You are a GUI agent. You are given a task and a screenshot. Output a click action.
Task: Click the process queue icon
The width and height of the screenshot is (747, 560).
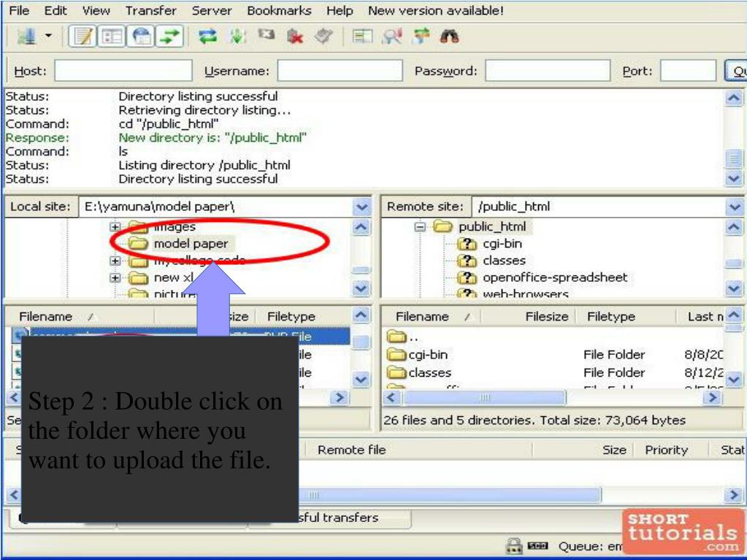tap(237, 37)
